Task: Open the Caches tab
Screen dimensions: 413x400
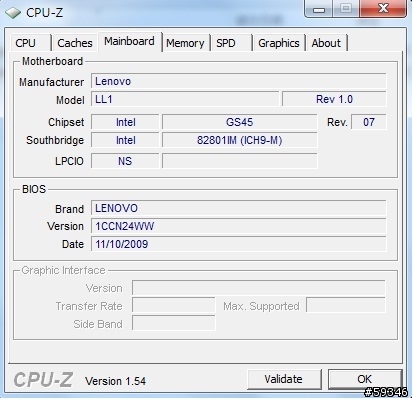Action: (75, 43)
